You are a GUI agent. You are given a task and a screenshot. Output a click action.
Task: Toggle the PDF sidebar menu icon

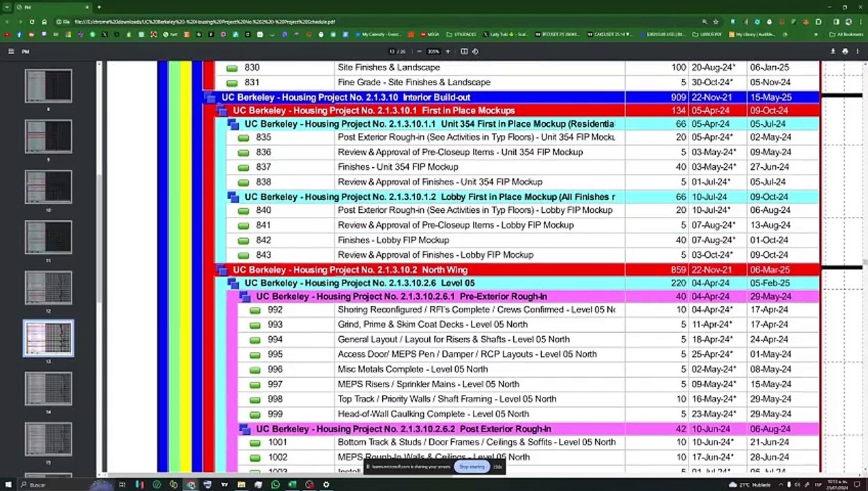11,51
